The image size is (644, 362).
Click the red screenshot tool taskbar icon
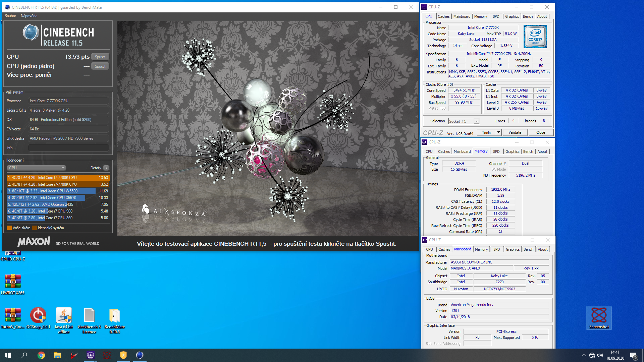107,355
